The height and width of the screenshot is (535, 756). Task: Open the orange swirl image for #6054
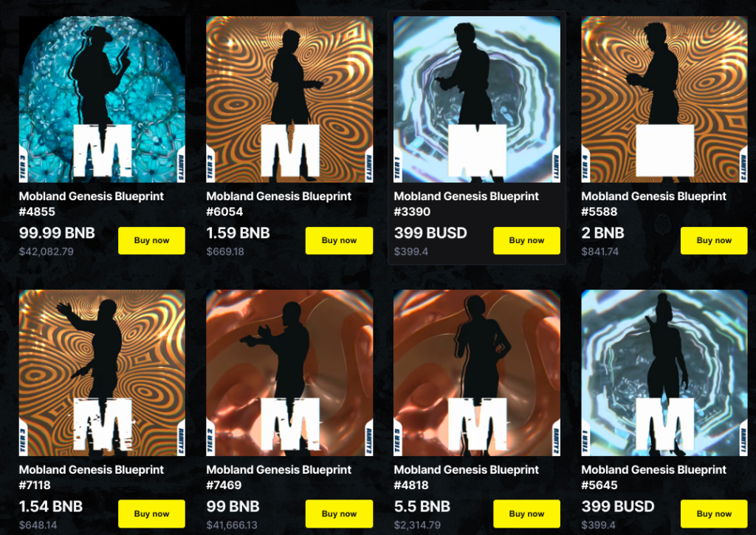pyautogui.click(x=289, y=99)
